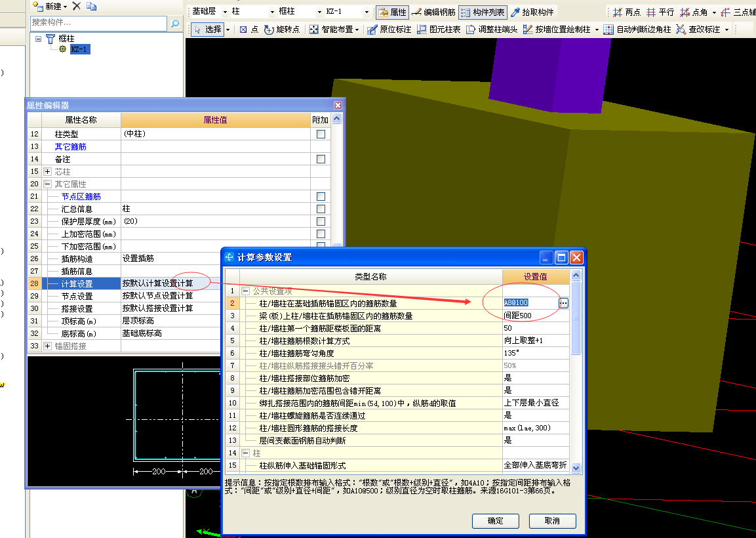The image size is (756, 538).
Task: Close the 属性编辑器 panel
Action: tap(338, 105)
